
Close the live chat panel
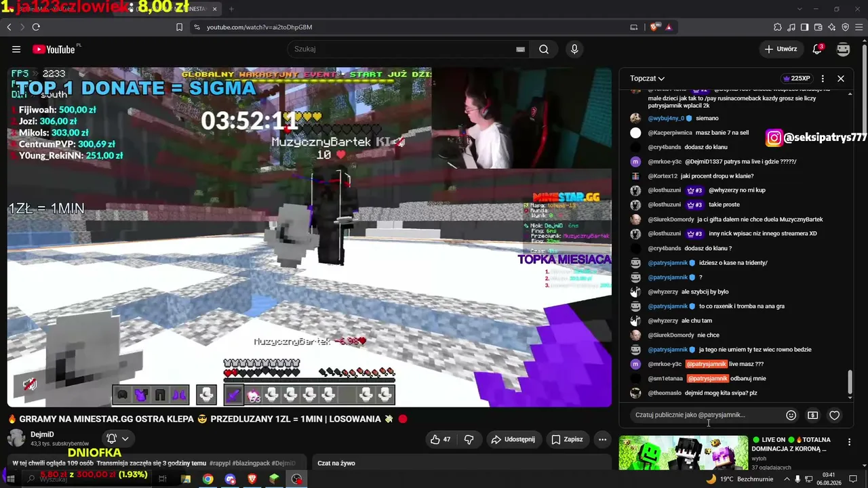coord(841,79)
